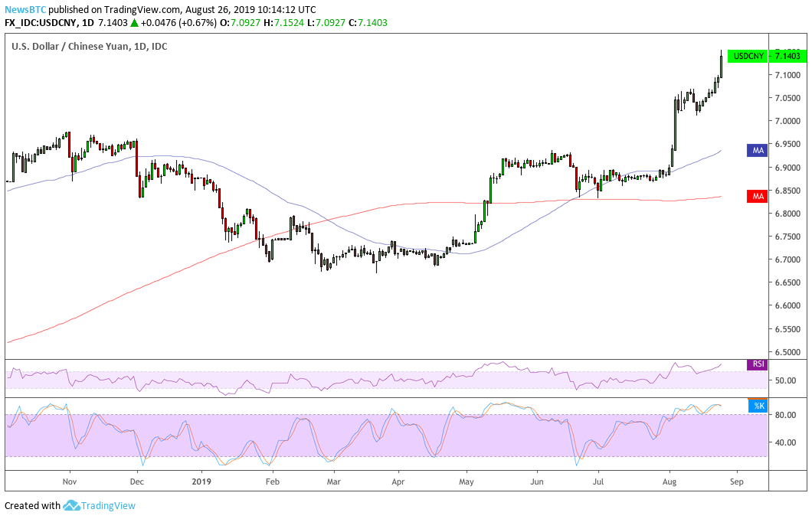Click the stochastic 40.00 scale value
Viewport: 812px width, 519px height.
point(785,442)
